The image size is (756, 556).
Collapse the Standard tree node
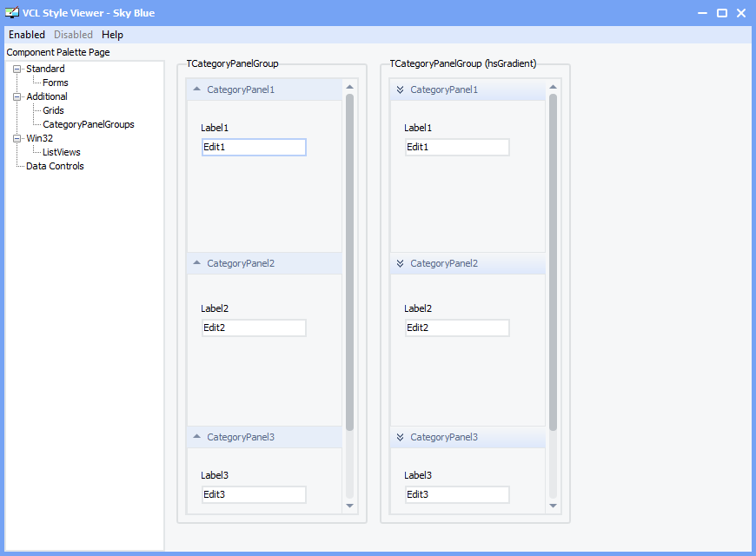17,69
